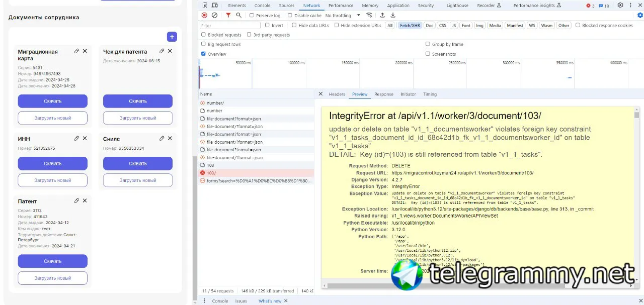The height and width of the screenshot is (305, 644).
Task: Uncheck the Overview checkbox
Action: point(203,54)
